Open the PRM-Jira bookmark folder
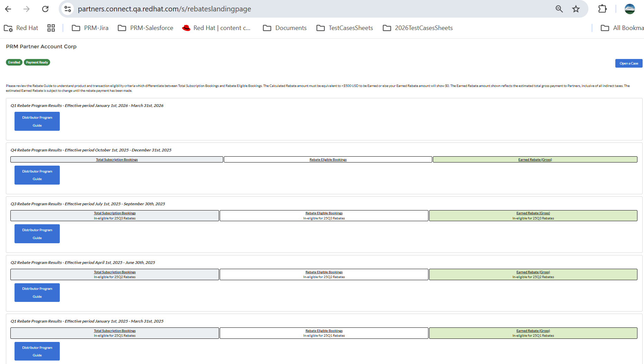 [x=90, y=28]
